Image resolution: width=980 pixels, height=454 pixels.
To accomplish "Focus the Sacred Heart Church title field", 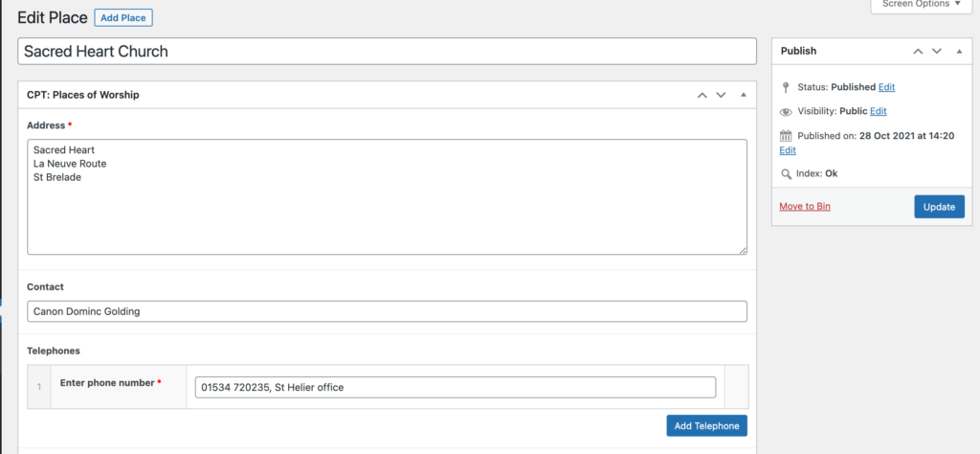I will coord(388,52).
